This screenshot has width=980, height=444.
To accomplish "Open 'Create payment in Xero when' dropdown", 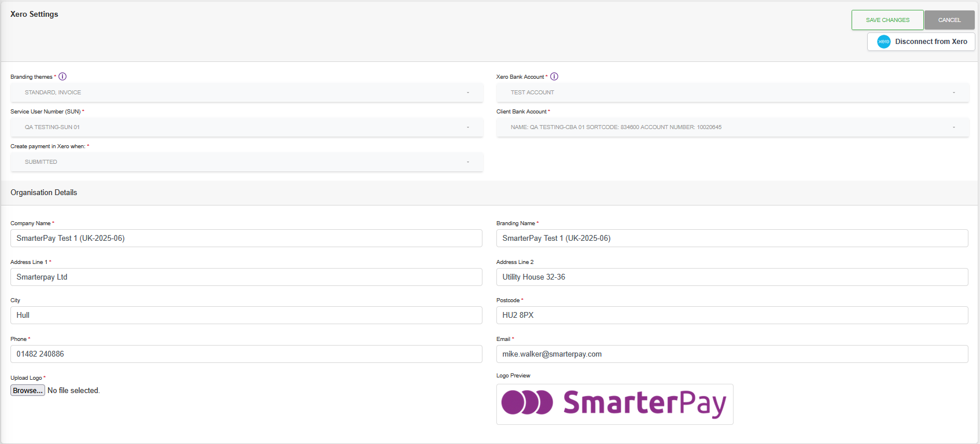I will (246, 162).
